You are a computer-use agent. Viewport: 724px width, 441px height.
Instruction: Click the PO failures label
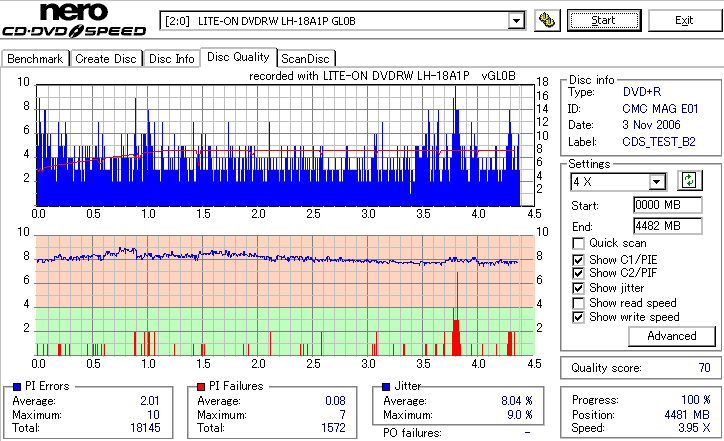[x=412, y=433]
